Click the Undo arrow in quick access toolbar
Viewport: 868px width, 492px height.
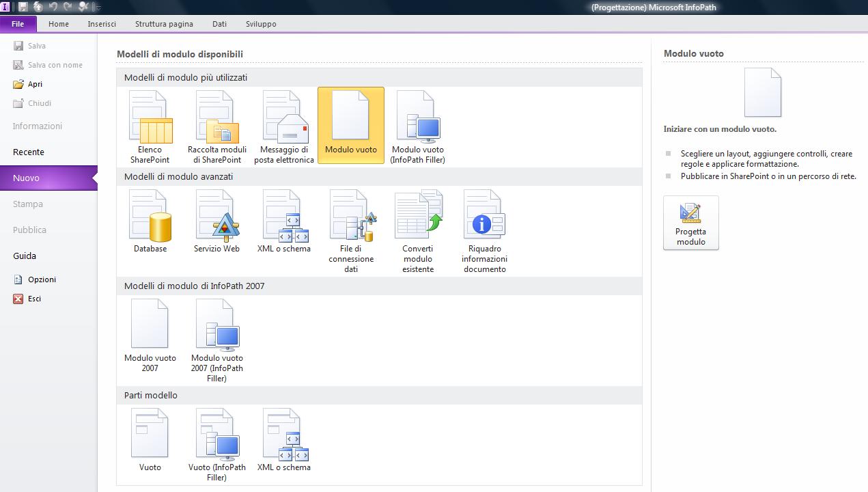pyautogui.click(x=53, y=7)
